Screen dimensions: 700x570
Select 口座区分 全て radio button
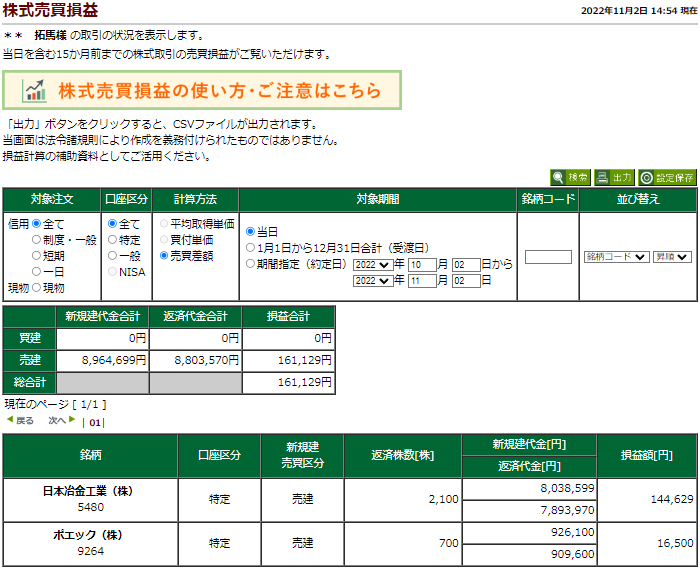click(112, 224)
